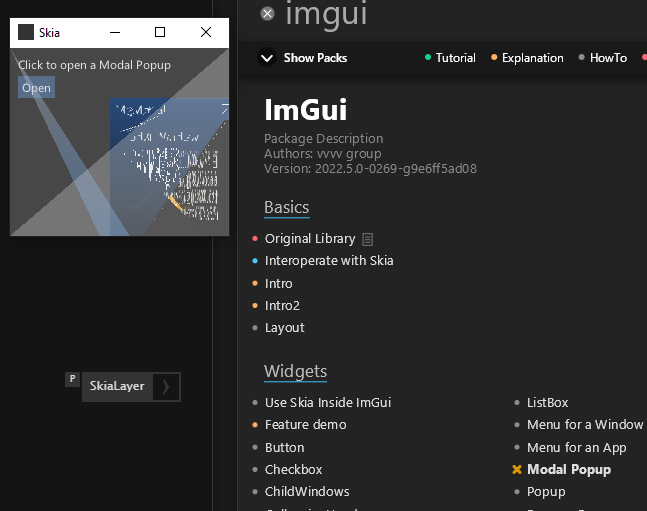The height and width of the screenshot is (511, 647).
Task: Open the Intro help patch
Action: coord(279,284)
